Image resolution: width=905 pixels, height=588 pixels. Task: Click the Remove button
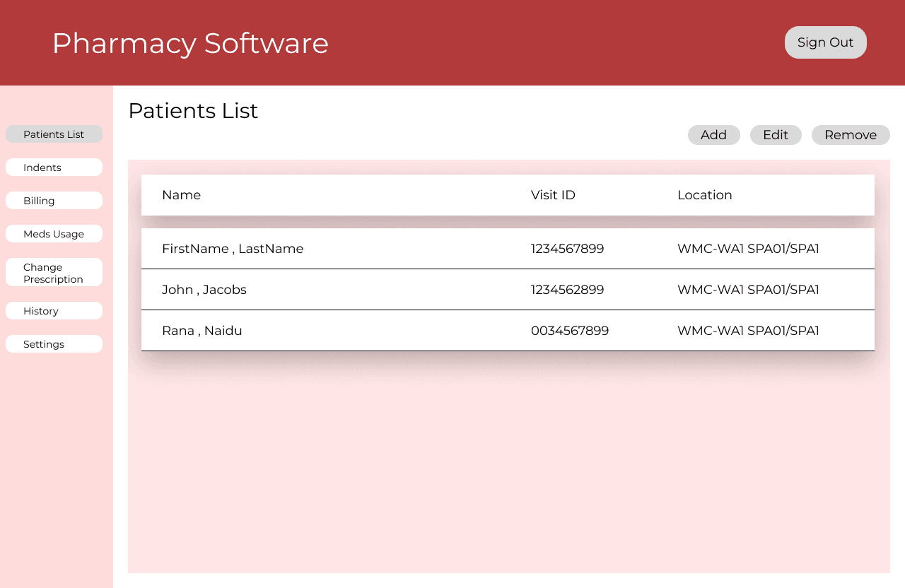pyautogui.click(x=851, y=135)
